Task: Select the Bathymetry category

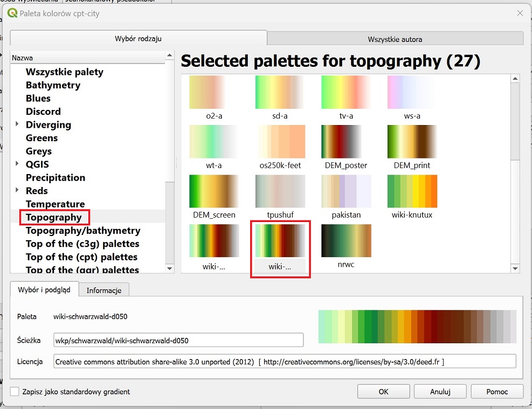Action: point(53,85)
